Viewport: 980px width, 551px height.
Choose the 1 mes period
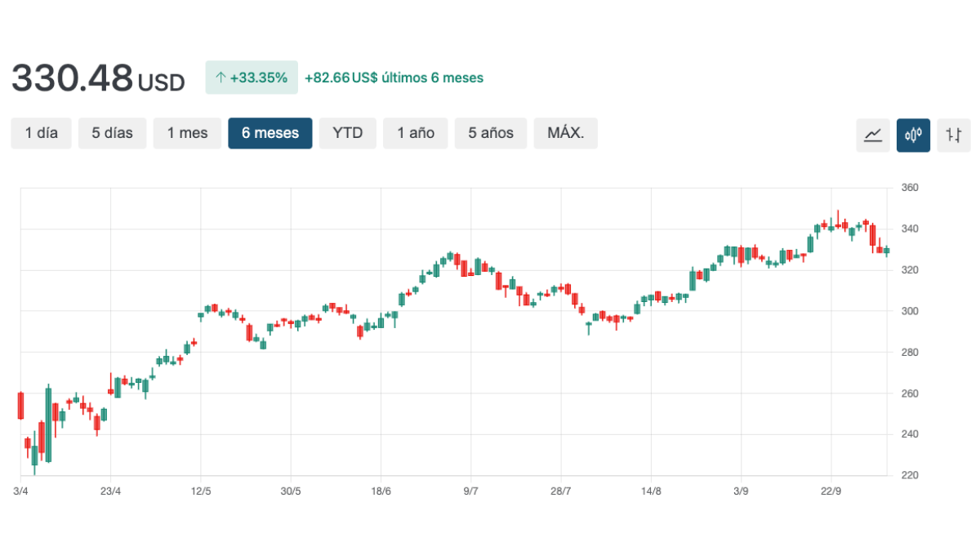[x=187, y=133]
